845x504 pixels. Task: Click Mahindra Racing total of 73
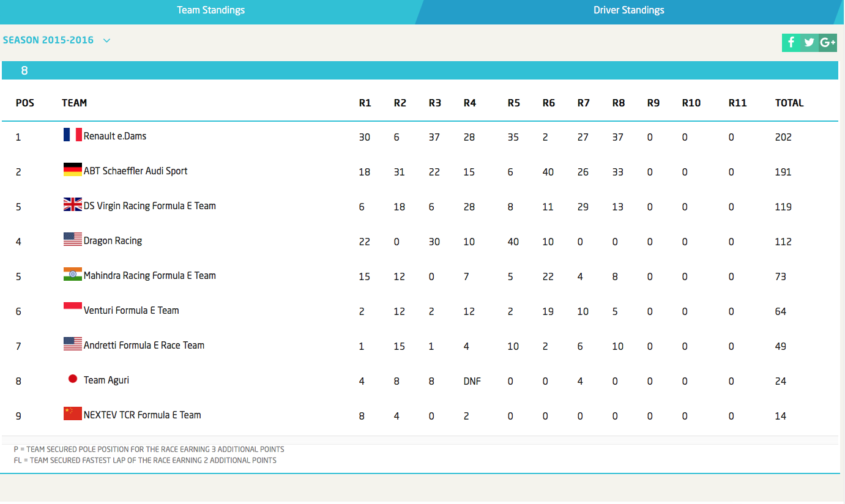tap(780, 276)
